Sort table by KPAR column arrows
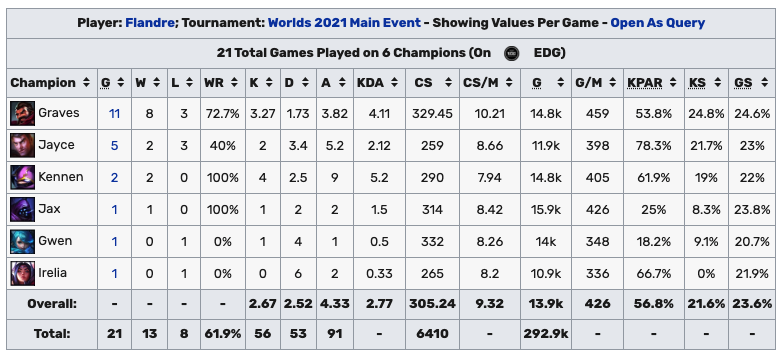Viewport: 781px width, 363px height. (673, 83)
